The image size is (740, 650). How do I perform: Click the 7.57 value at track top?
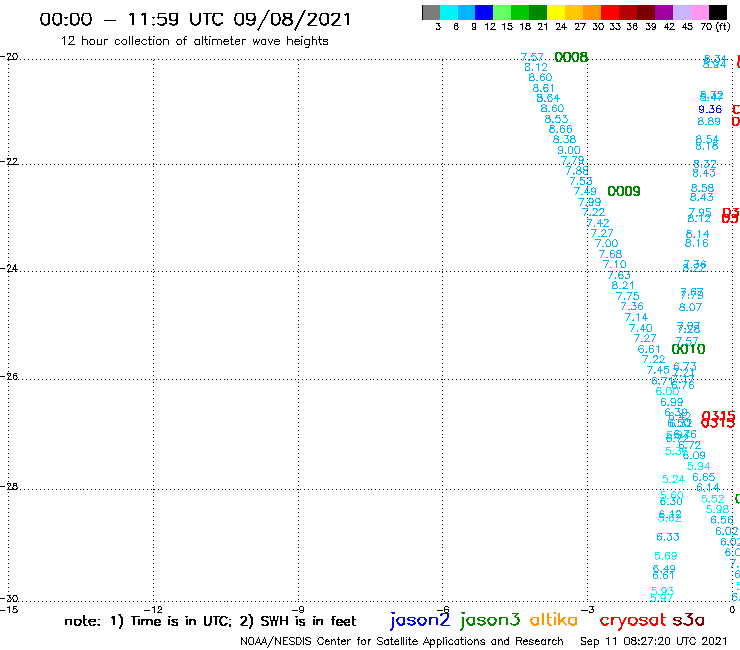(532, 57)
